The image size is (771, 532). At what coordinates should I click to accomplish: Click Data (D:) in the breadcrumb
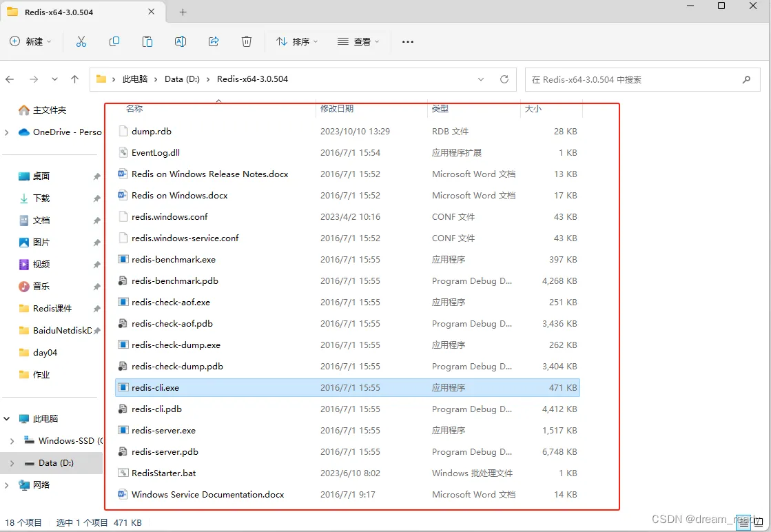pyautogui.click(x=182, y=79)
